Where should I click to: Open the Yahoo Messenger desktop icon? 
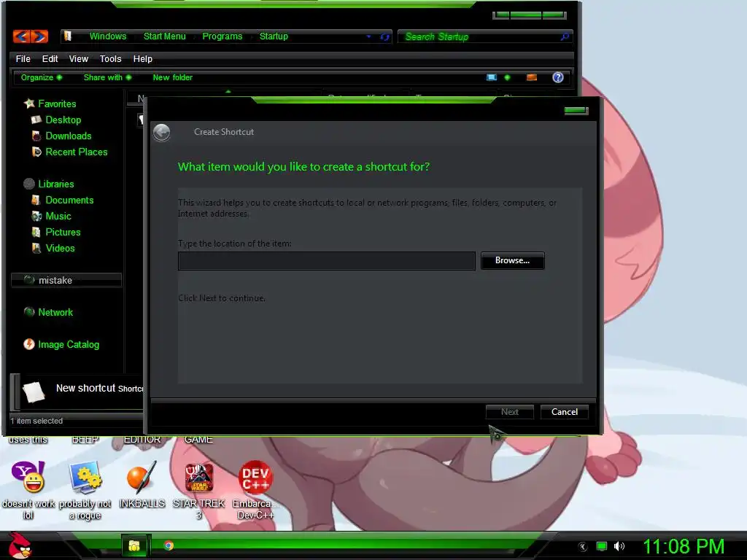(28, 477)
